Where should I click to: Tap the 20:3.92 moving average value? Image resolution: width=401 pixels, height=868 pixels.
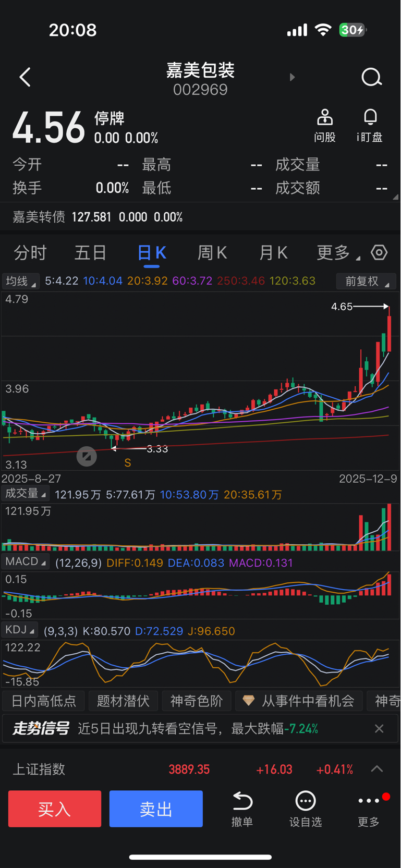pos(148,281)
